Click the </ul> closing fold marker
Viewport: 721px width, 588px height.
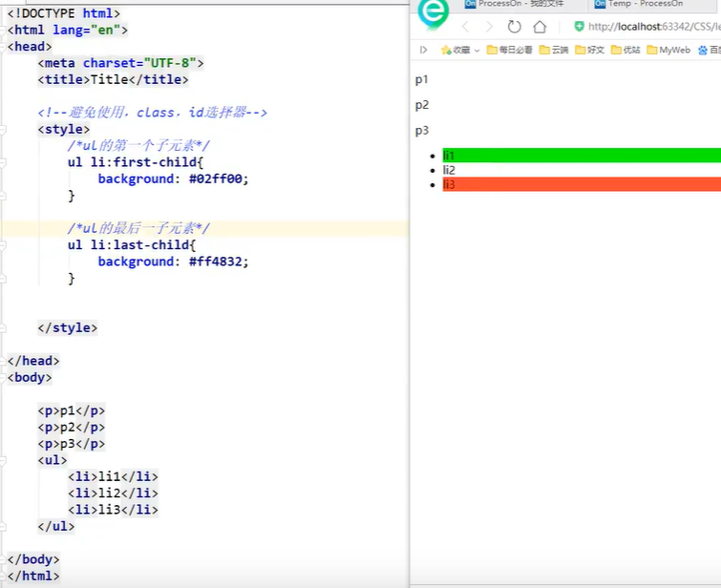(x=3, y=527)
